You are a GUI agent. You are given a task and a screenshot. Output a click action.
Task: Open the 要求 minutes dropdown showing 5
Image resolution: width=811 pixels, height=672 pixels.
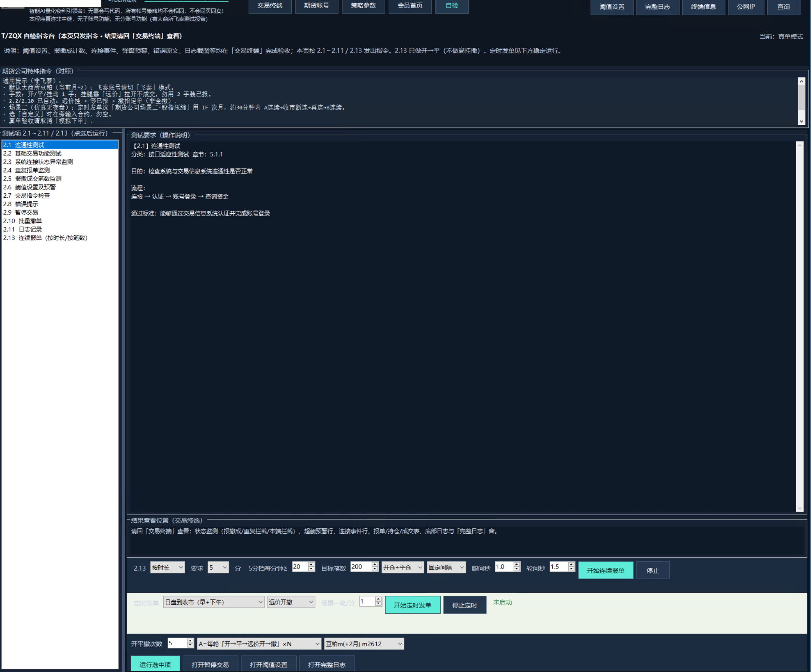pyautogui.click(x=218, y=567)
